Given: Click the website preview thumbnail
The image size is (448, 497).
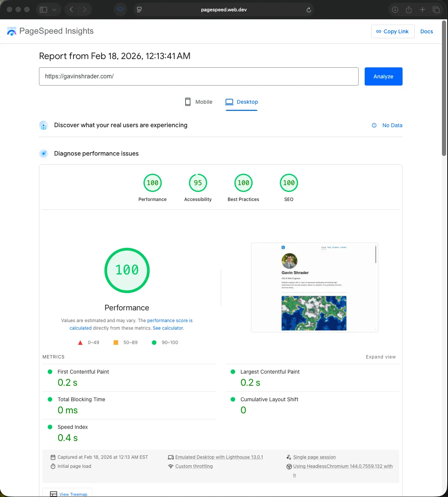Looking at the screenshot, I should 314,287.
